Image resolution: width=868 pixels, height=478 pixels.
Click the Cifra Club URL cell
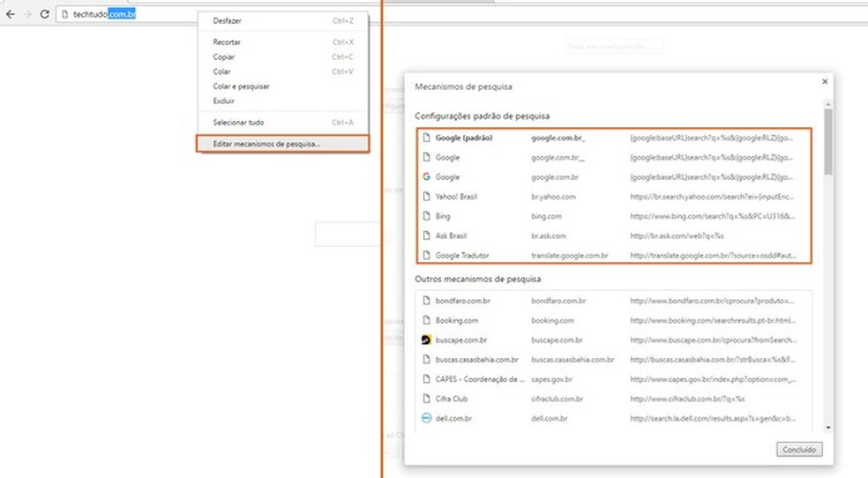coord(687,399)
